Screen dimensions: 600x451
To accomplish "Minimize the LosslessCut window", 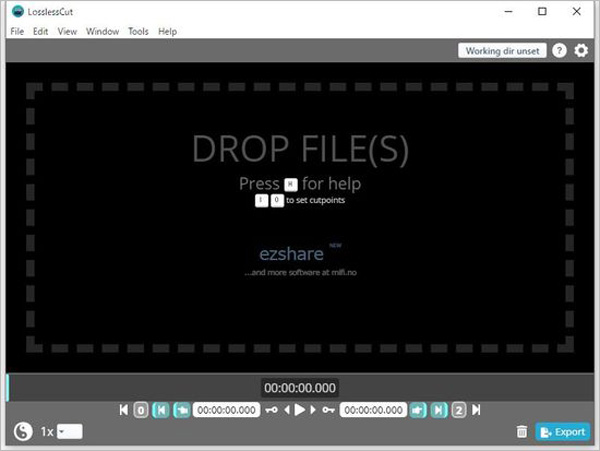I will point(508,11).
